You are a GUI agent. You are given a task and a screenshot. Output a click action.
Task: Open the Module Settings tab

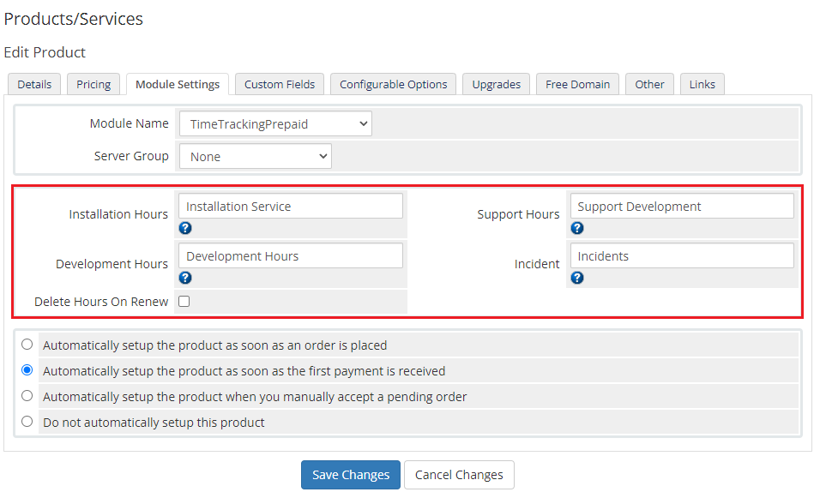click(178, 85)
